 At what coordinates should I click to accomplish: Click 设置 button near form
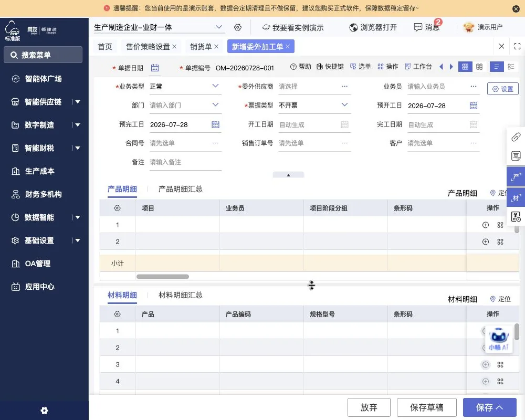click(502, 89)
